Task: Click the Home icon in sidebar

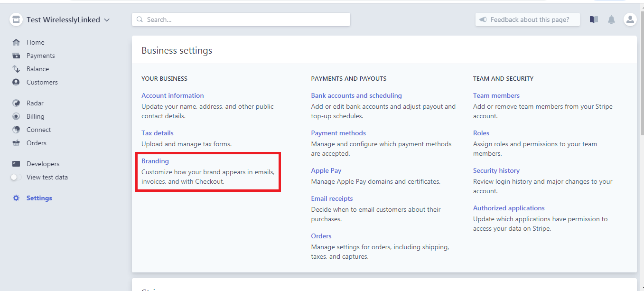Action: (16, 42)
